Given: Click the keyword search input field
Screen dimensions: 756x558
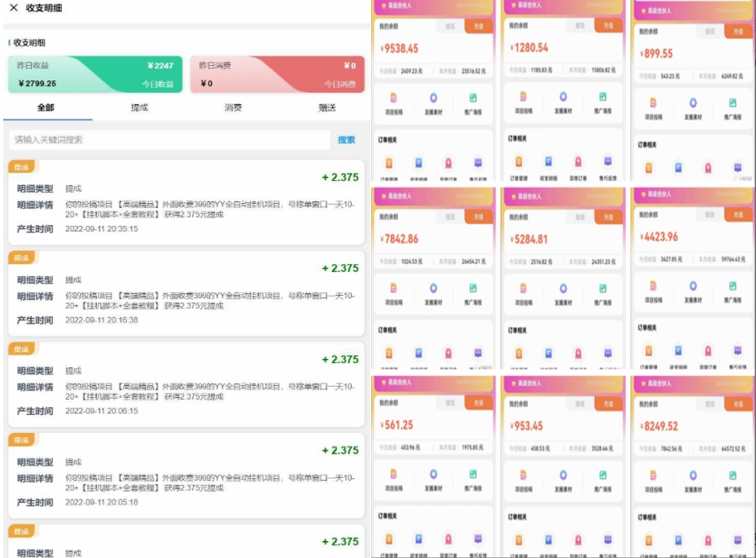Looking at the screenshot, I should tap(169, 140).
